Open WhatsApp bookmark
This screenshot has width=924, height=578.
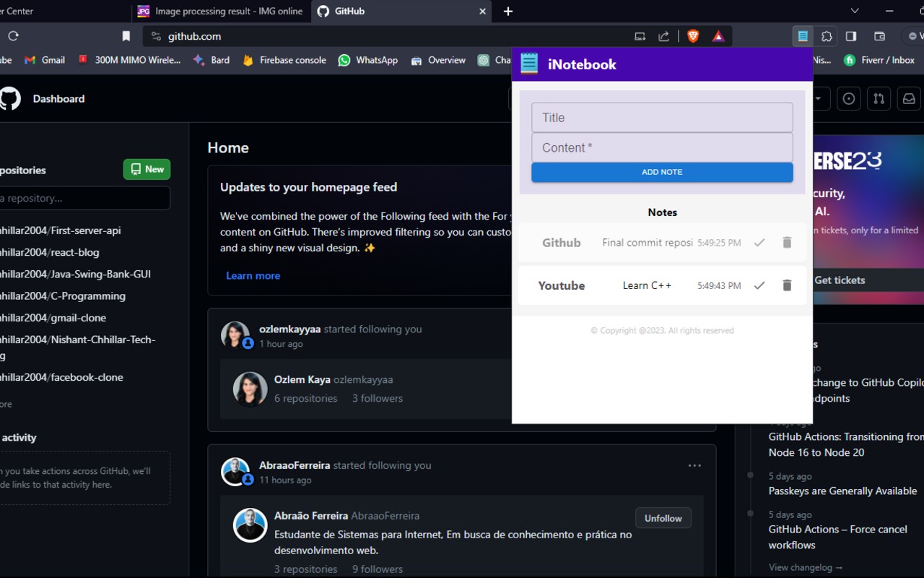[367, 60]
